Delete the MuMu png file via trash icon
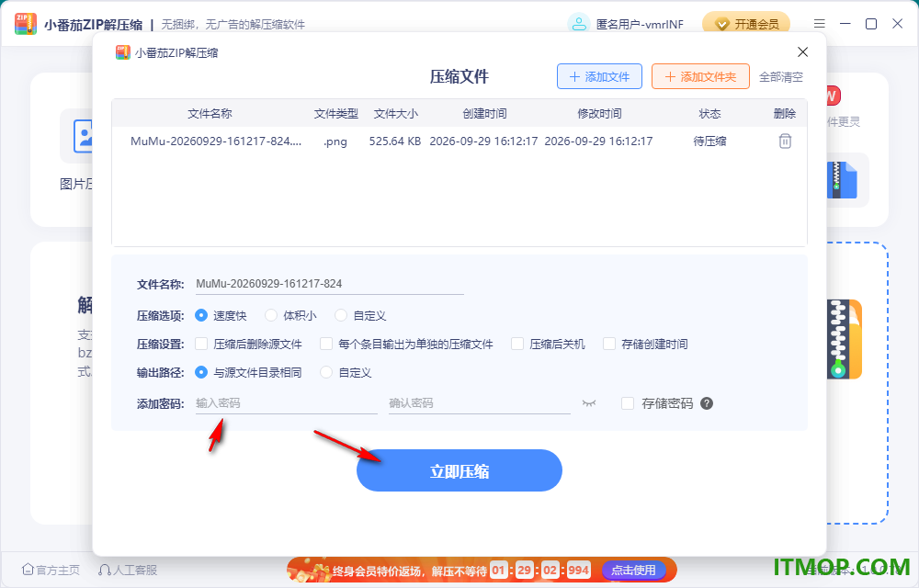Image resolution: width=919 pixels, height=588 pixels. 785,141
